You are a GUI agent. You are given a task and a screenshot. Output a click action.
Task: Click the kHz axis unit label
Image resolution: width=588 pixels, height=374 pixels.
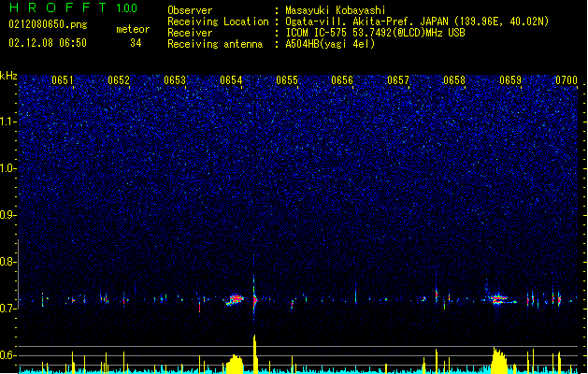point(8,76)
